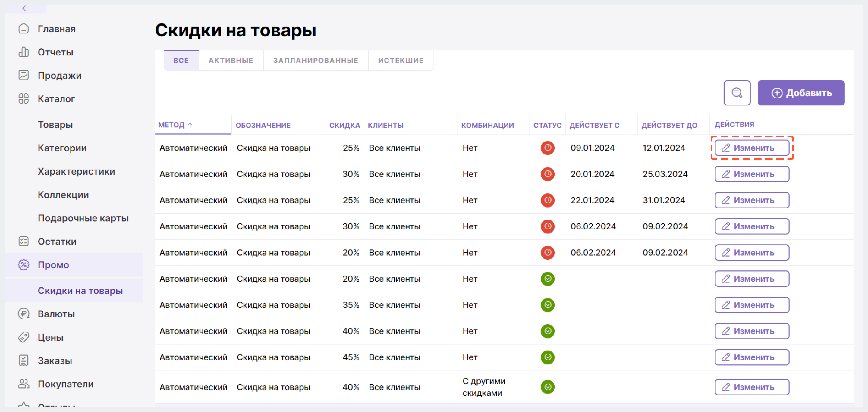The height and width of the screenshot is (412, 868).
Task: Click Изменить for discount ending 31.01.2024
Action: click(751, 200)
